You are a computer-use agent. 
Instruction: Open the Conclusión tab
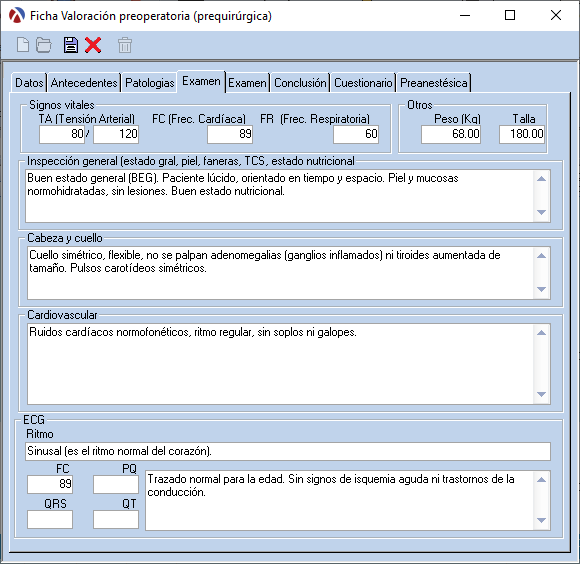300,82
